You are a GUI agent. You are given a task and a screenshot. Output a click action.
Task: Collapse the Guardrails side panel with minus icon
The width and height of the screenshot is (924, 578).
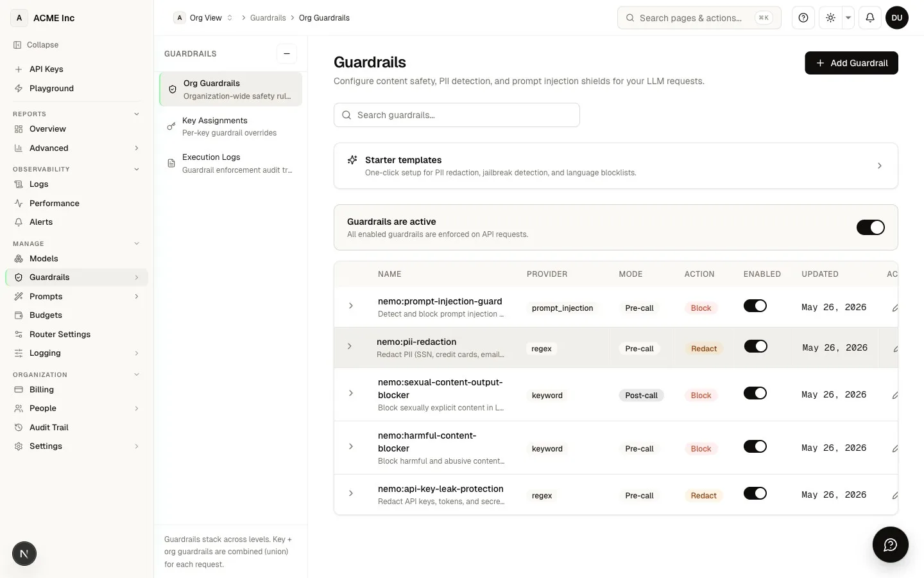(x=287, y=54)
